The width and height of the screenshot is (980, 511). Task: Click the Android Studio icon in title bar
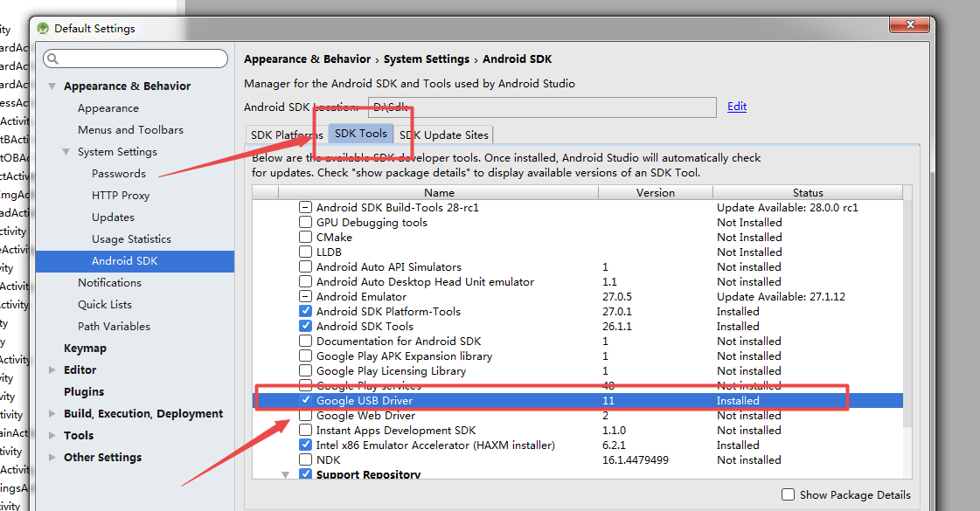click(x=43, y=28)
